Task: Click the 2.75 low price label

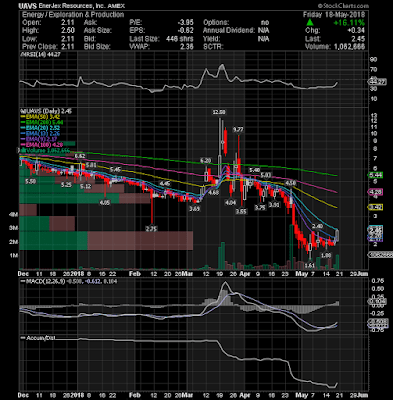Action: point(152,229)
